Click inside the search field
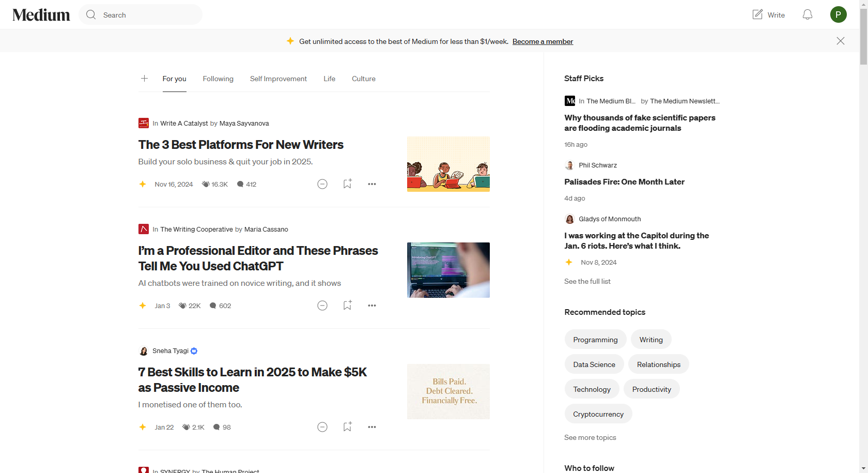The width and height of the screenshot is (868, 473). point(139,14)
